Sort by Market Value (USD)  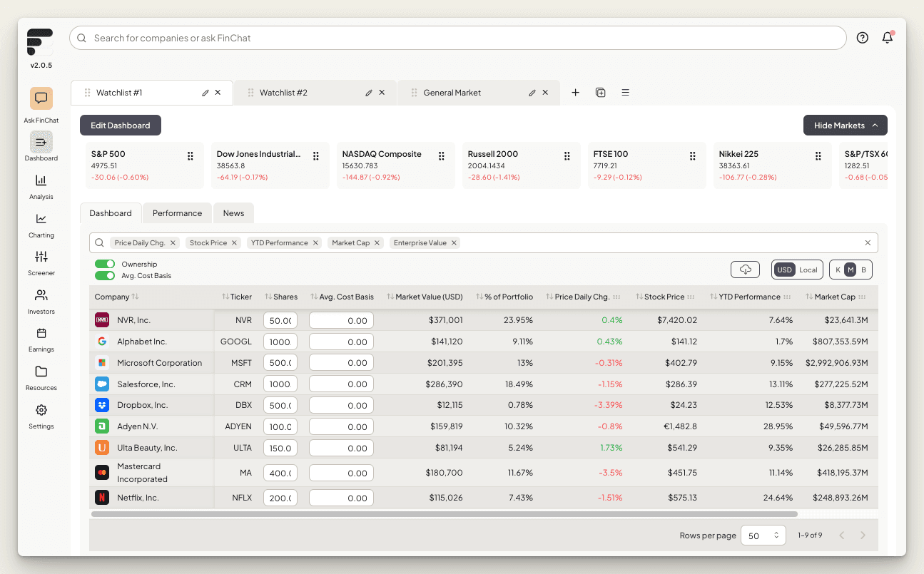(x=425, y=297)
